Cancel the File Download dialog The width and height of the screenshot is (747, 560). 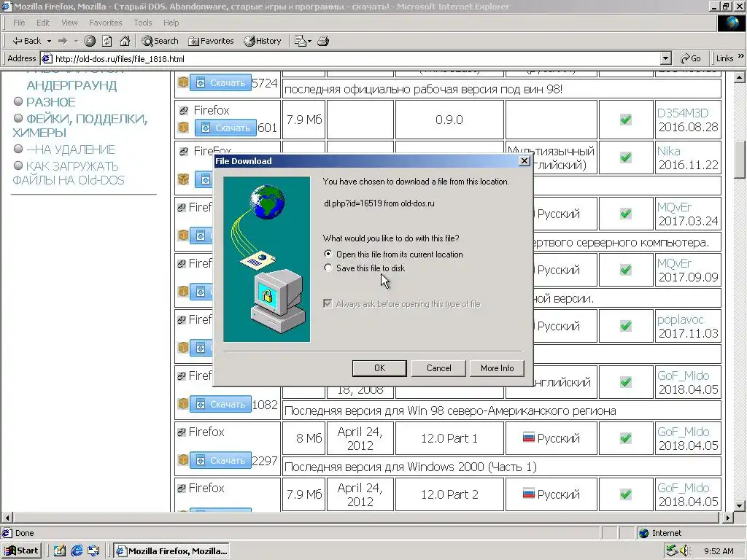coord(438,367)
